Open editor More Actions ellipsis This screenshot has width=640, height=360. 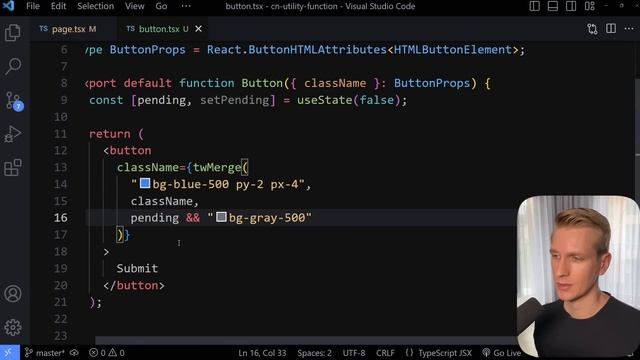click(x=629, y=29)
